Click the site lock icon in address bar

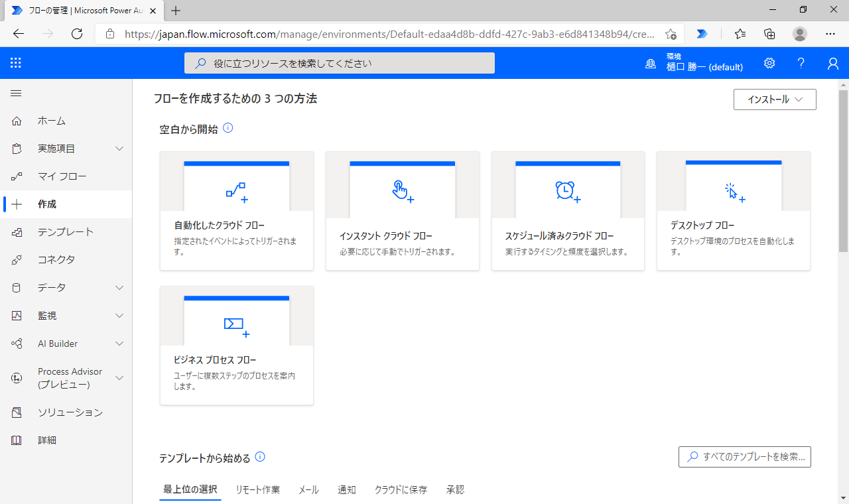[110, 34]
